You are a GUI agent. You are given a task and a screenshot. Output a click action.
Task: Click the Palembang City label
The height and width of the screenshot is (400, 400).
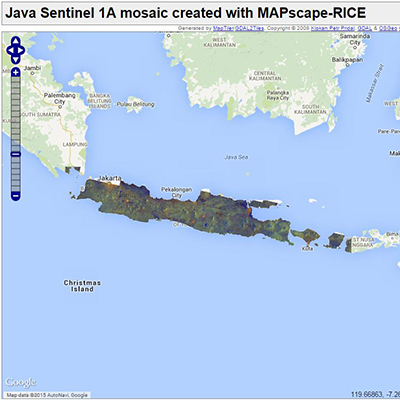(59, 98)
